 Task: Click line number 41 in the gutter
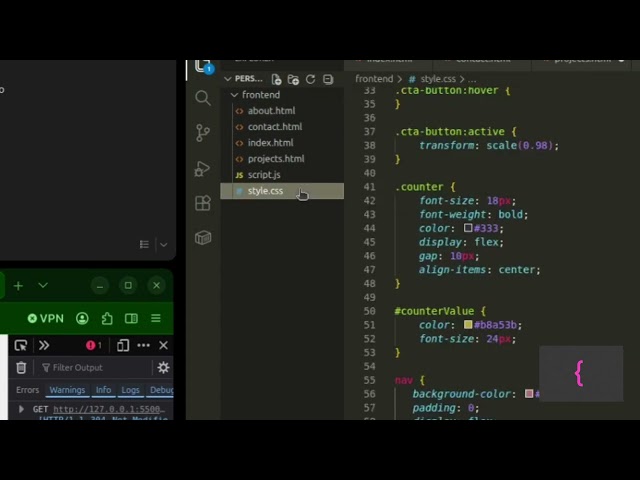369,187
